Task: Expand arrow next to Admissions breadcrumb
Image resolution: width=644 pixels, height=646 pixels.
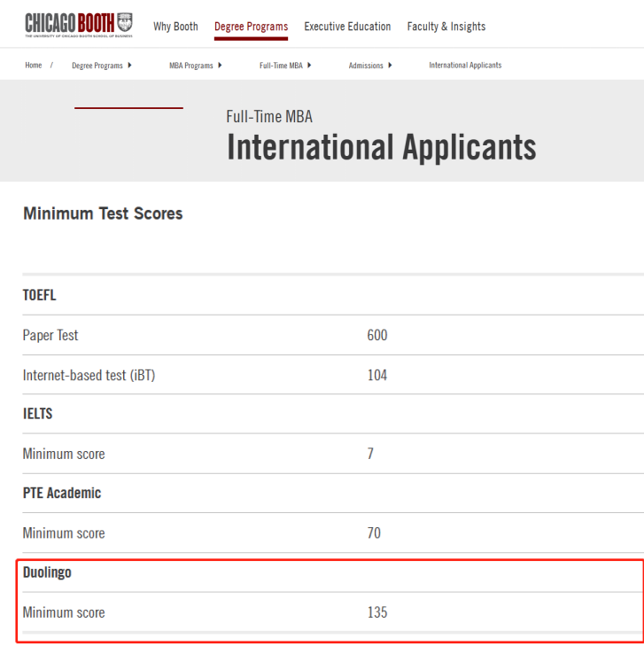Action: tap(390, 65)
